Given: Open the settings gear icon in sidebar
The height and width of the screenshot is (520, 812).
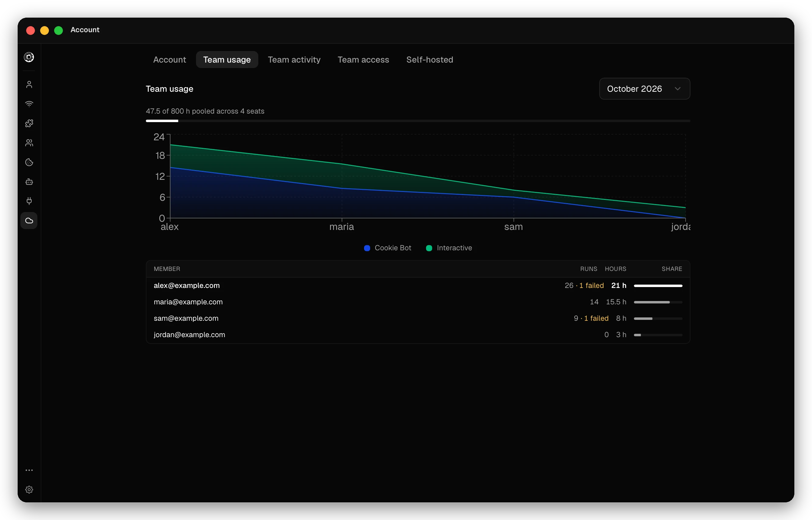Looking at the screenshot, I should 29,490.
